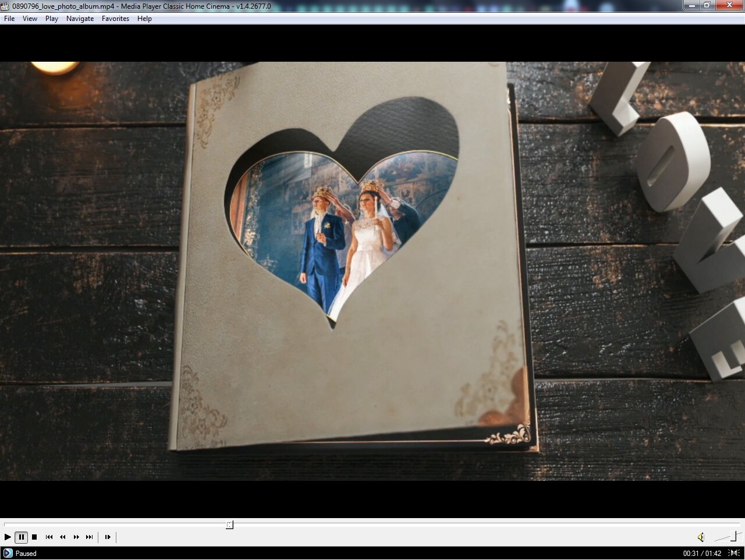745x560 pixels.
Task: Click the MPC icon in status bar
Action: click(8, 553)
